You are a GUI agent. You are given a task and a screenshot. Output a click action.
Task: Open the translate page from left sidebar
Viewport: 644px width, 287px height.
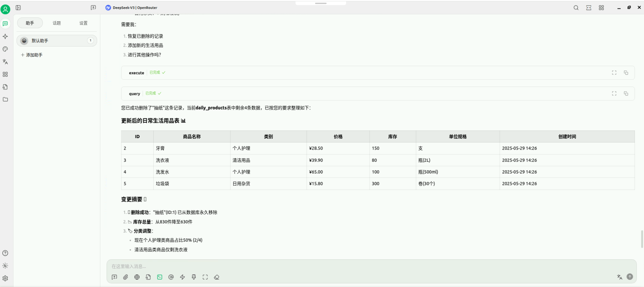(x=5, y=62)
